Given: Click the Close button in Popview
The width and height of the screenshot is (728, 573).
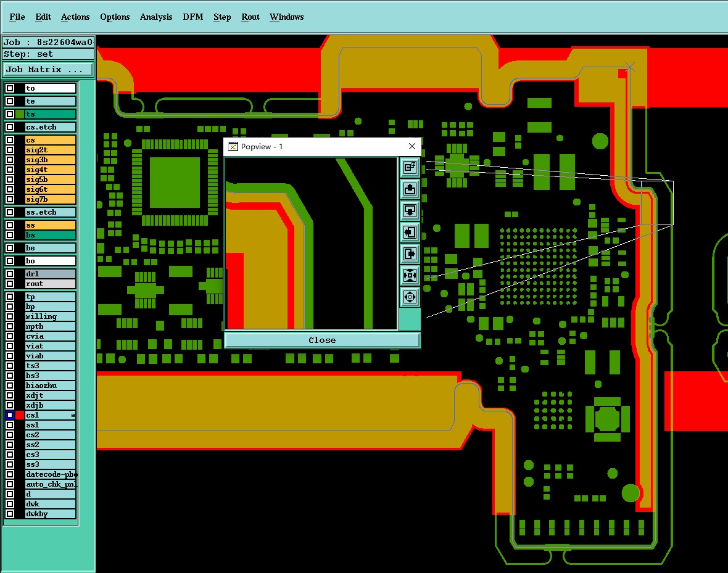Looking at the screenshot, I should (x=322, y=340).
